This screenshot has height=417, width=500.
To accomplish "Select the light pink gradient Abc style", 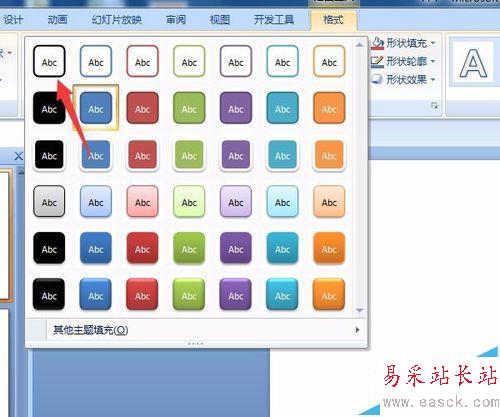I will click(x=142, y=201).
